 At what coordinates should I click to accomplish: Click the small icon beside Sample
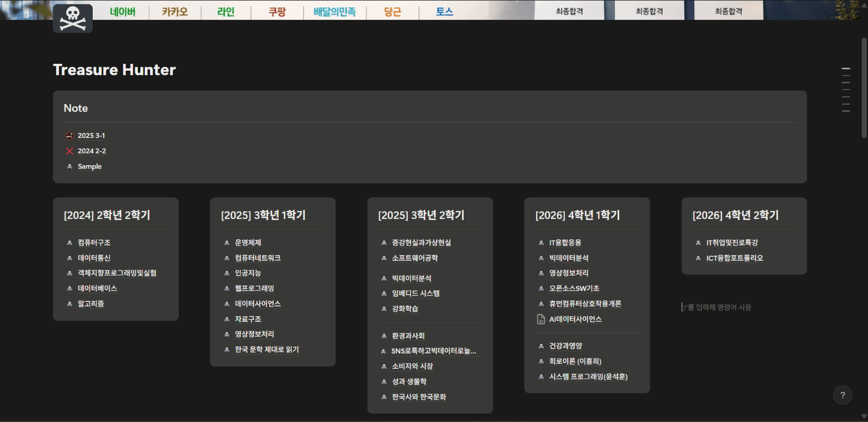coord(70,166)
